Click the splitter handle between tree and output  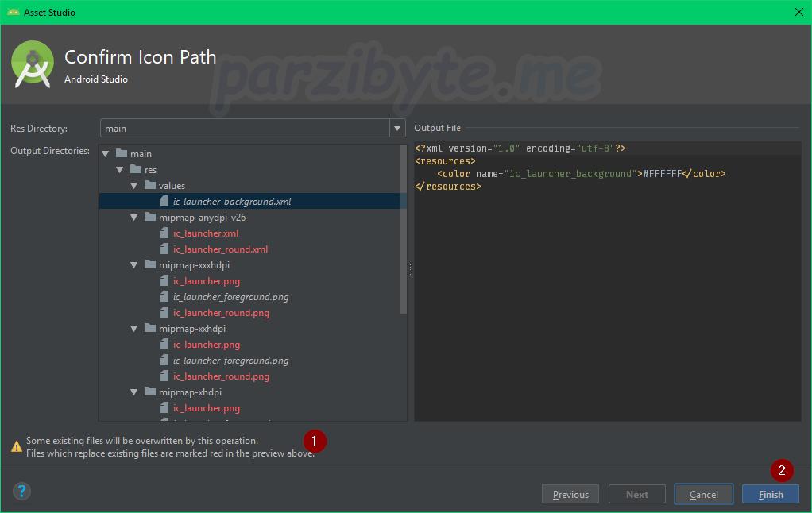tap(411, 270)
